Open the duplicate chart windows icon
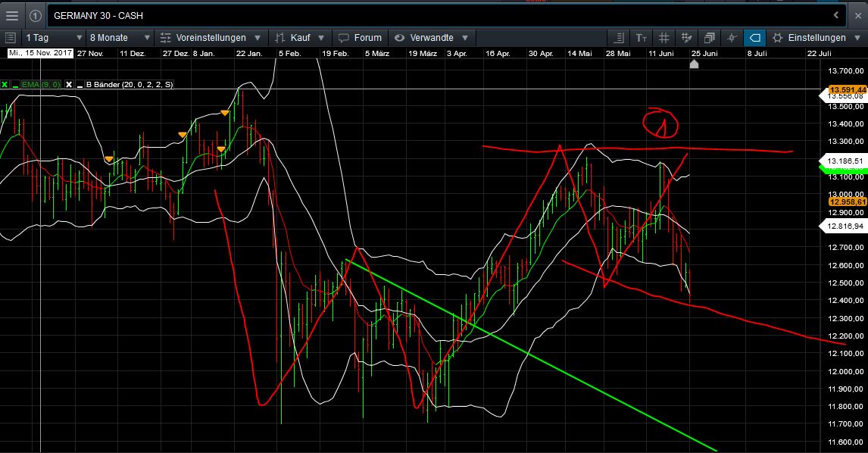The height and width of the screenshot is (453, 868). click(x=708, y=37)
